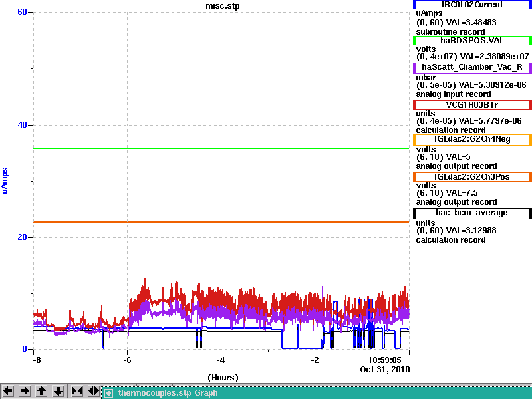Viewport: 532px width, 399px height.
Task: Click the VAL=5.38912e-06 readout
Action: [492, 85]
